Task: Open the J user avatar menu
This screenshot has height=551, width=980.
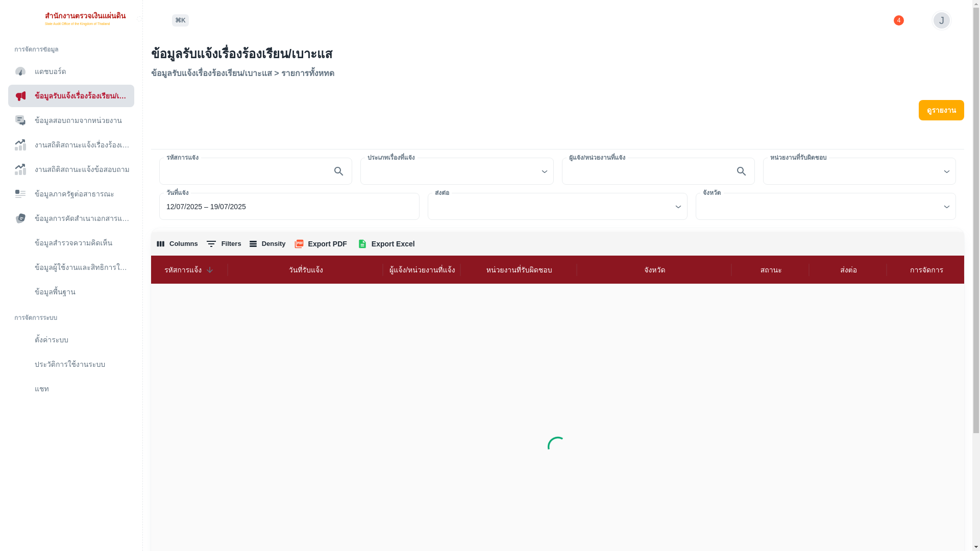Action: click(942, 20)
